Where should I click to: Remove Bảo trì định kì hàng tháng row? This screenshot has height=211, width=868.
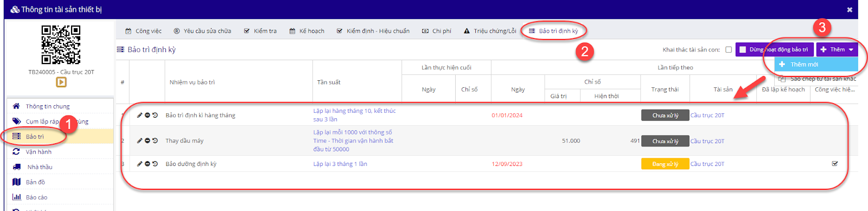click(147, 116)
